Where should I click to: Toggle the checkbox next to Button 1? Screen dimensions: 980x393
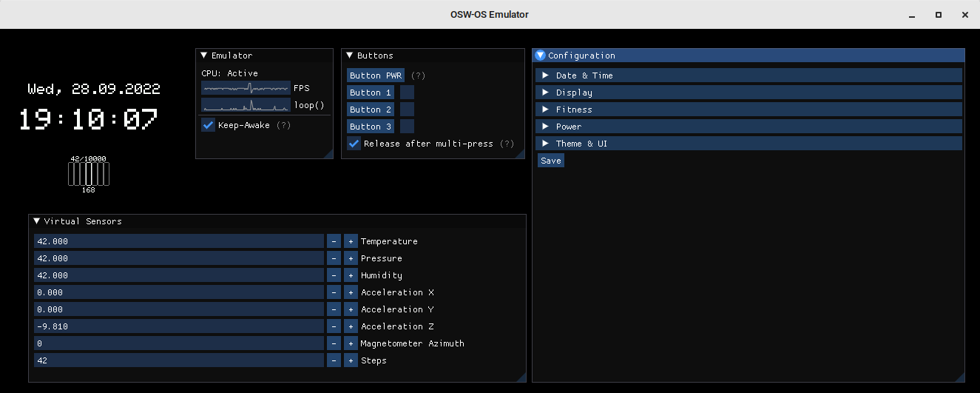coord(407,93)
